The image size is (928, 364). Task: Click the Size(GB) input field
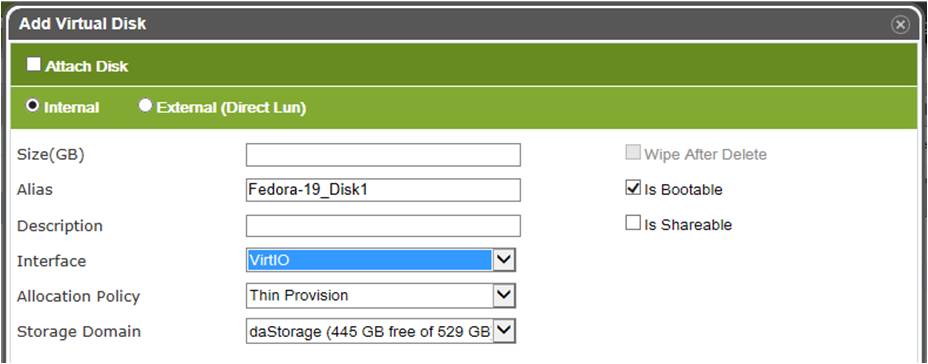(x=383, y=154)
